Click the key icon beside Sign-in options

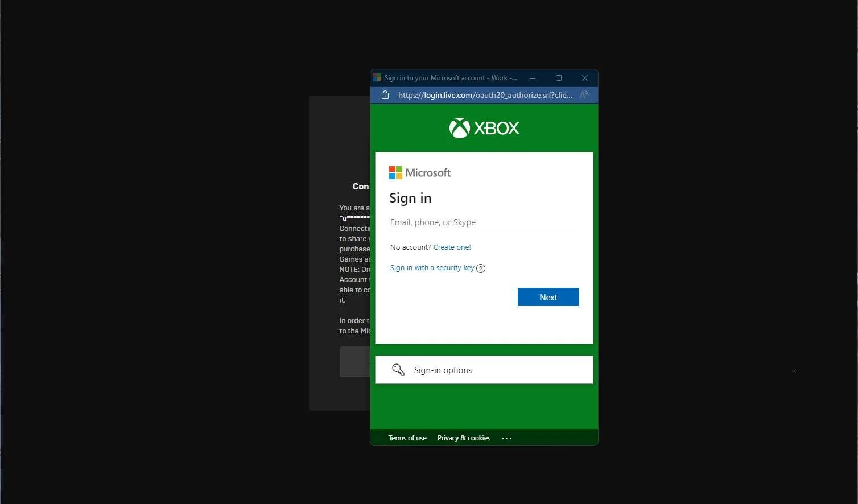398,370
